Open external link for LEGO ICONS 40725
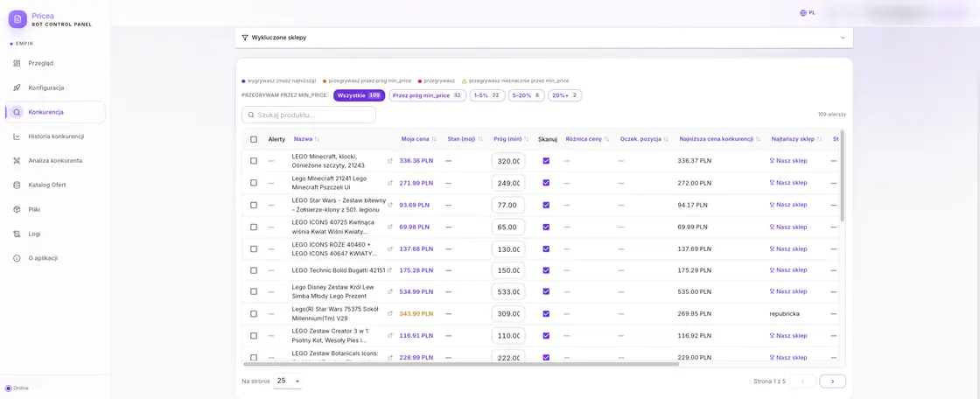This screenshot has width=980, height=399. 390,227
